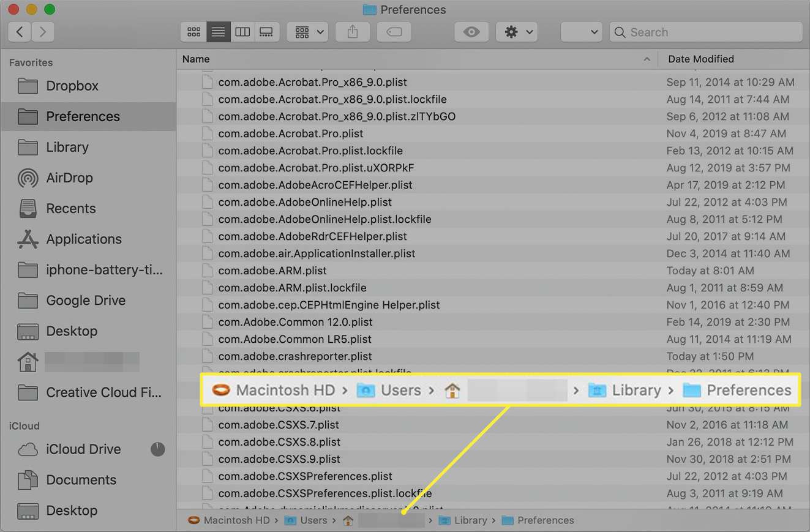Open iCloud Drive in sidebar
810x532 pixels.
83,449
